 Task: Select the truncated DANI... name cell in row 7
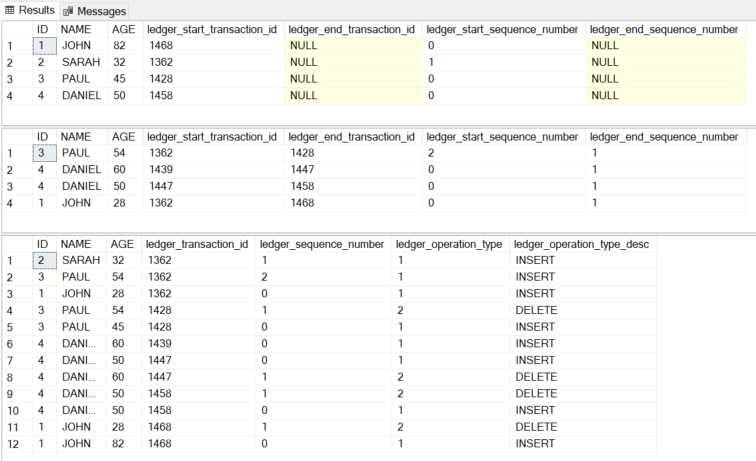coord(81,361)
